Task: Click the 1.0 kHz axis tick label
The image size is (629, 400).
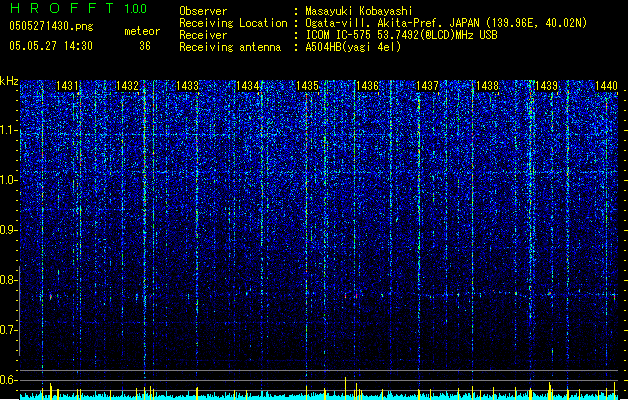Action: 9,180
